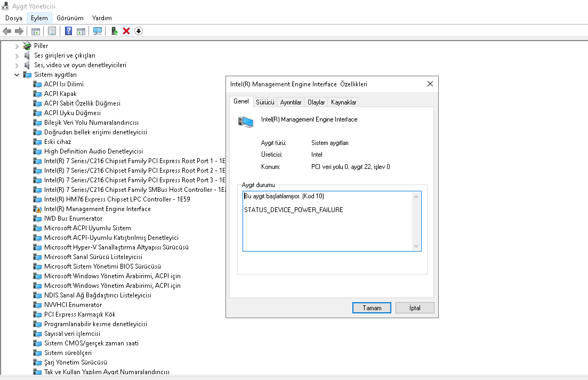This screenshot has height=380, width=588.
Task: Scan for hardware changes monitor icon
Action: 98,31
